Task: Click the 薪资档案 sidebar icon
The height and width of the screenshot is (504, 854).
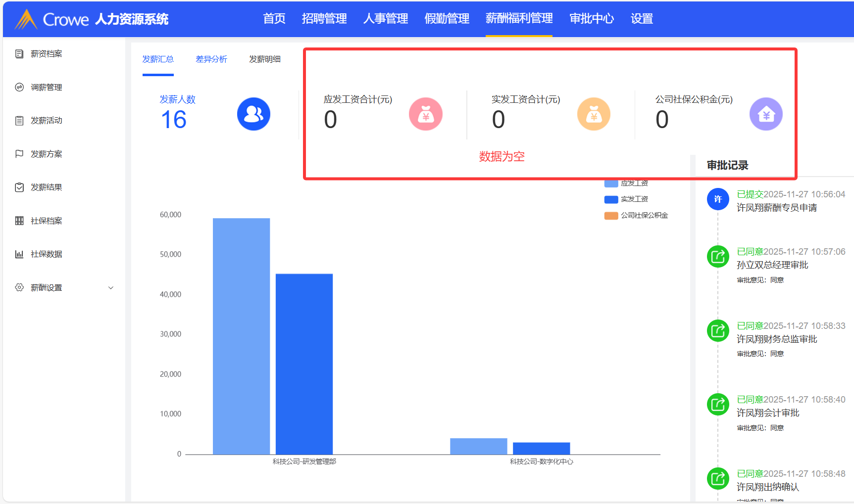Action: click(19, 54)
